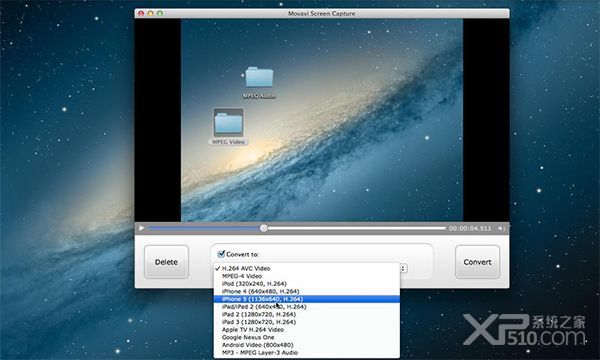
Task: Choose iPhone 4 (640x480, H.264) preset
Action: coord(307,291)
